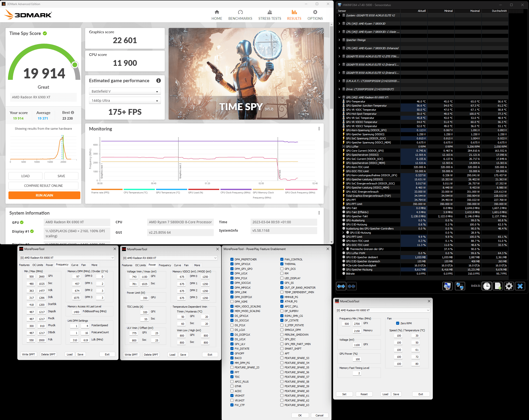Open GPU selector in MoreClockTool window

click(x=383, y=310)
